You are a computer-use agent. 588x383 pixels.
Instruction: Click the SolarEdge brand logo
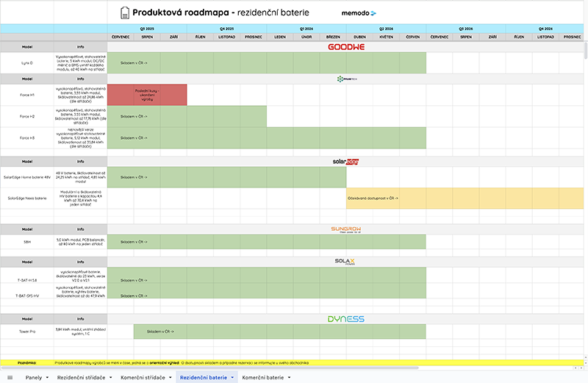click(x=345, y=162)
